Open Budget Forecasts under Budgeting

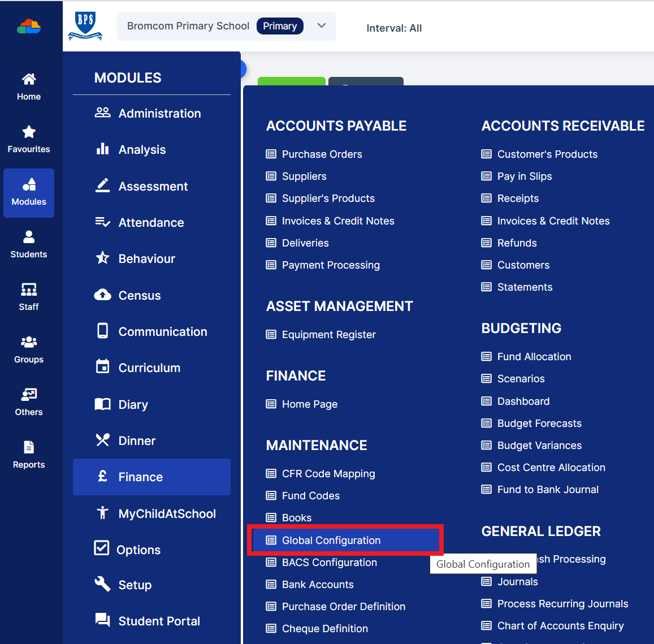coord(539,423)
